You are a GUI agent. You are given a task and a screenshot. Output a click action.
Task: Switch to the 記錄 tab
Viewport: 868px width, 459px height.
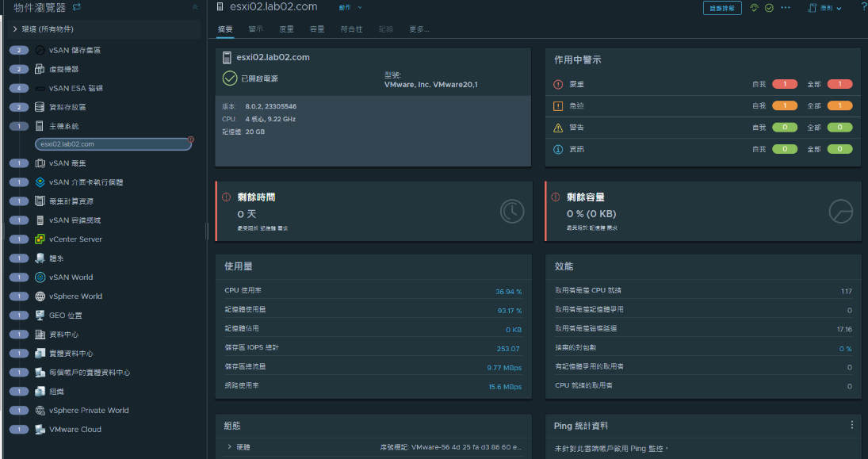[386, 29]
